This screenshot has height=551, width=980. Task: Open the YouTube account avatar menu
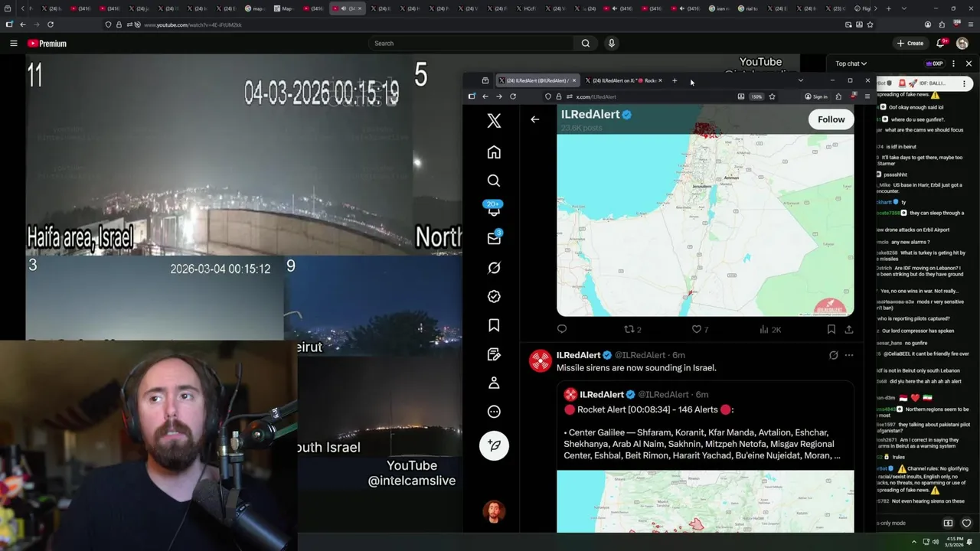click(x=962, y=44)
